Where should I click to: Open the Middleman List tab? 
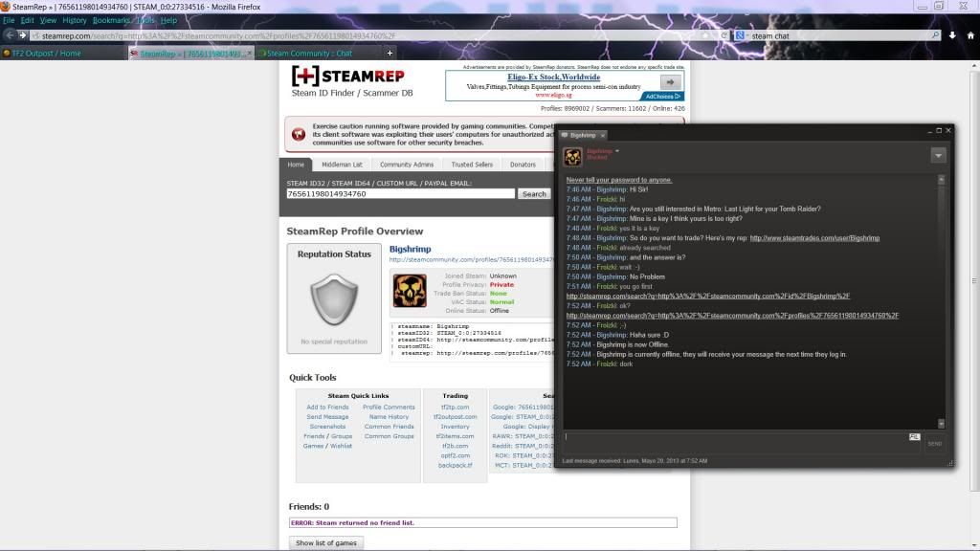tap(342, 165)
